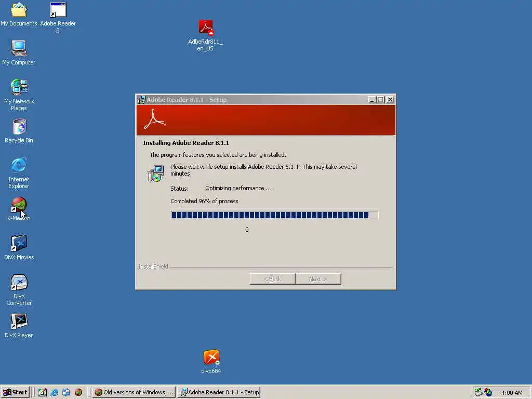Click the setup window title bar icon
The height and width of the screenshot is (399, 532).
141,100
